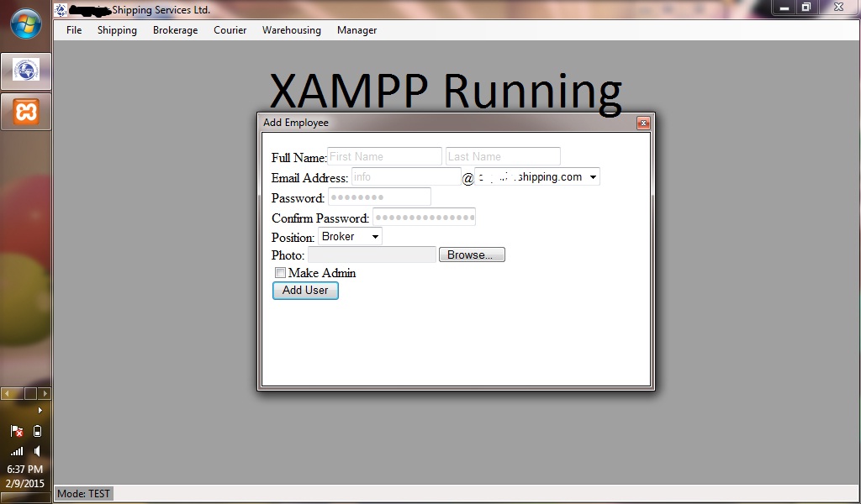Launch the XAMPP control panel icon
The width and height of the screenshot is (861, 504).
coord(25,112)
